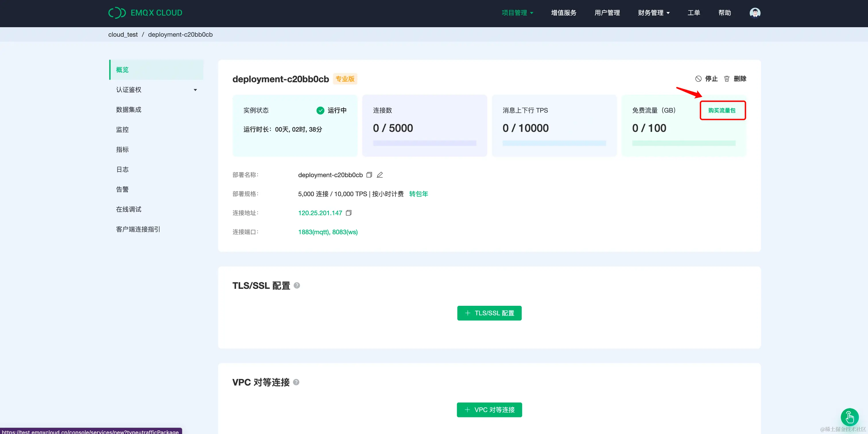Click the green 运行中 status check icon

click(x=320, y=110)
